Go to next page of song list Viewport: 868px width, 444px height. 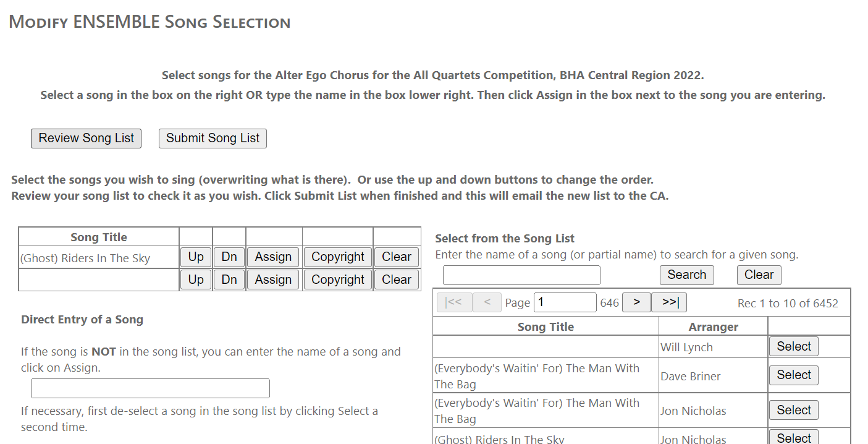(x=636, y=302)
